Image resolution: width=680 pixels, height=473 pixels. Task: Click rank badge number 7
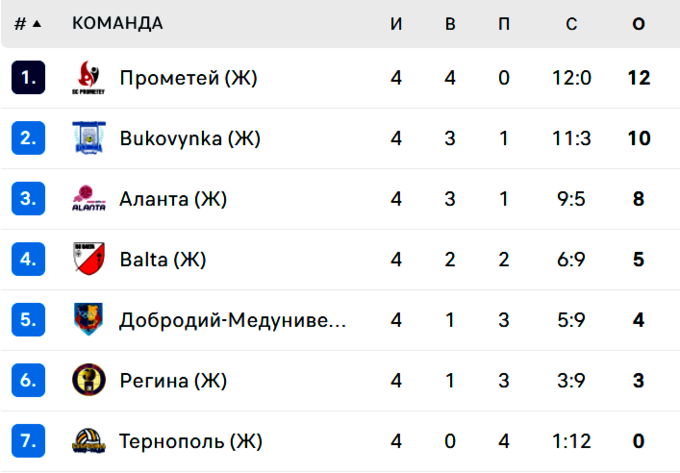pos(28,441)
